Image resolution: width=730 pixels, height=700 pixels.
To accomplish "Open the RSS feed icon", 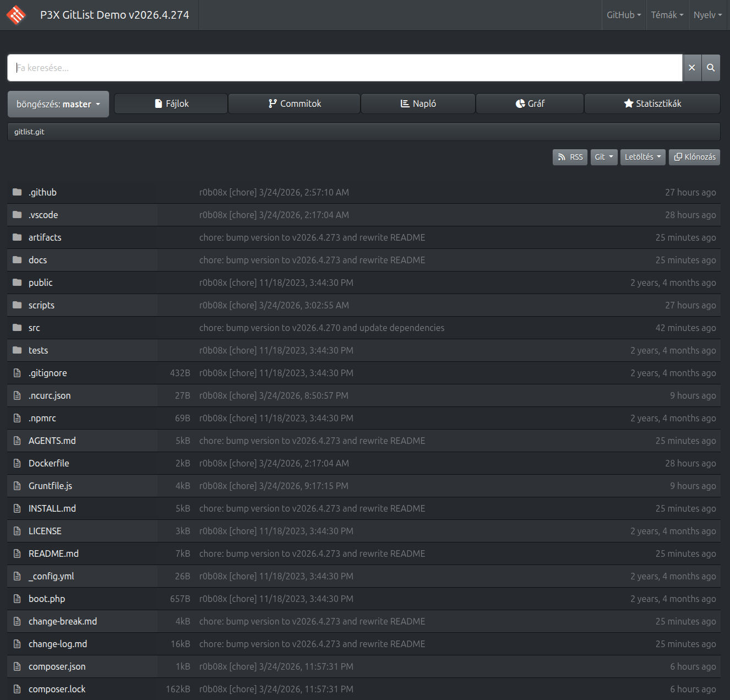I will 562,157.
